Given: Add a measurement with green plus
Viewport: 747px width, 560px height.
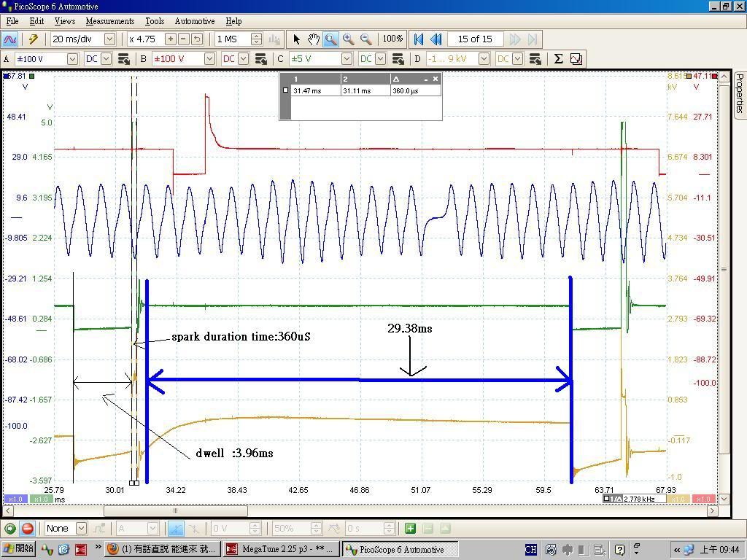Looking at the screenshot, I should pos(410,529).
